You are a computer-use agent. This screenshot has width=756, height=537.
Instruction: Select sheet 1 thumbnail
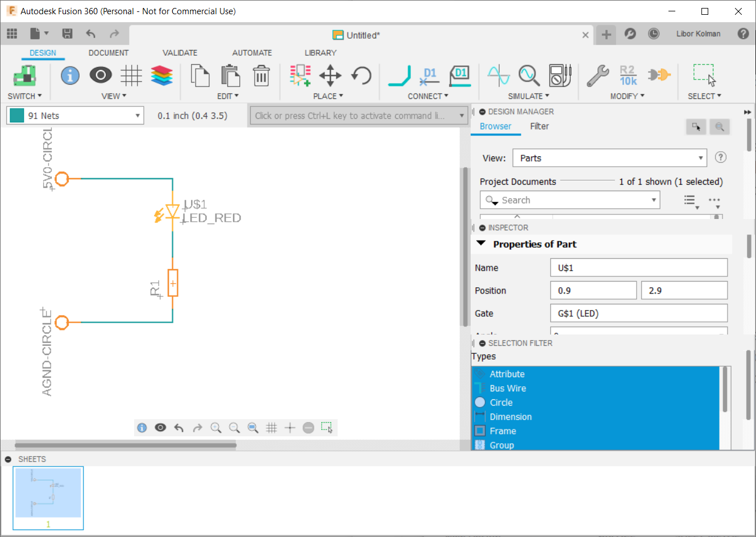tap(48, 498)
